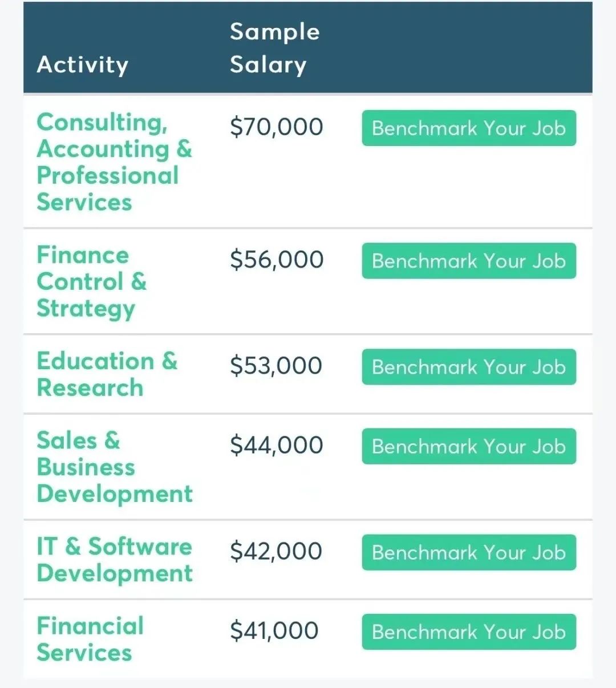This screenshot has height=688, width=616.
Task: Hit Benchmark Your Job for Financial Services
Action: (x=468, y=632)
